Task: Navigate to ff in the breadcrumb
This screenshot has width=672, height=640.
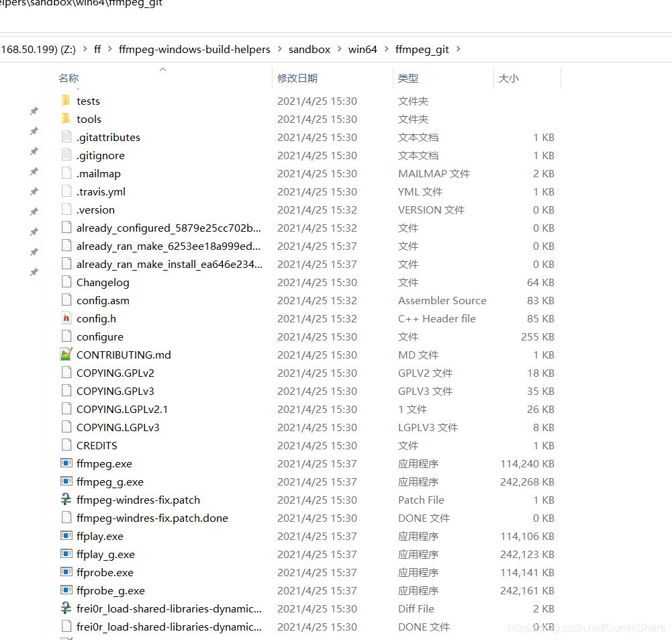Action: tap(97, 49)
